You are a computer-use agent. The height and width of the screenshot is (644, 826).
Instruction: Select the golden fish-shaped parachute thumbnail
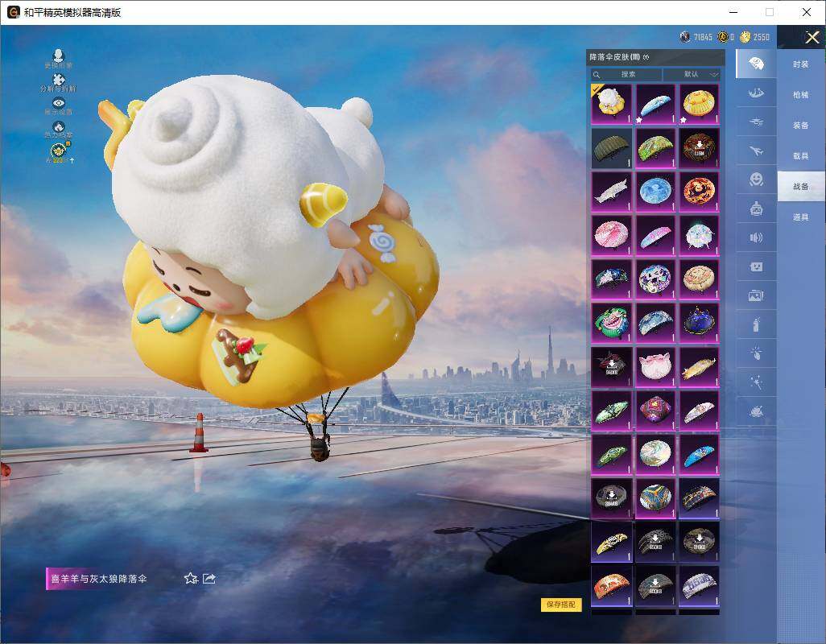[x=699, y=366]
